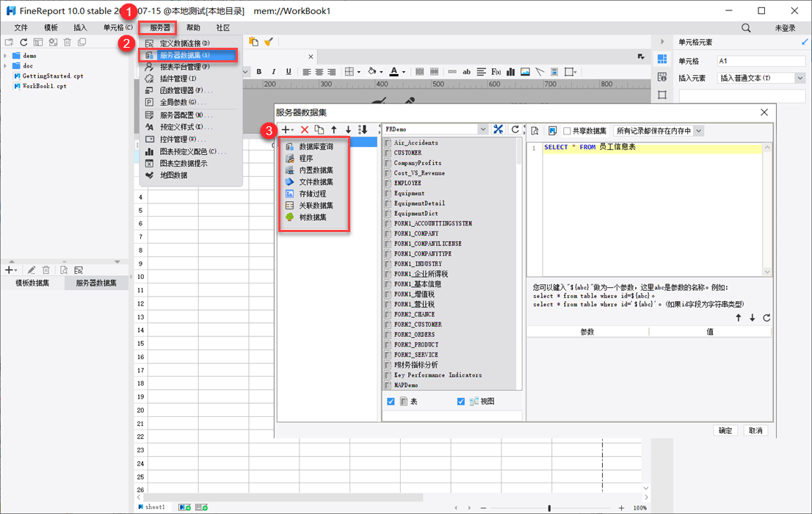The image size is (812, 514).
Task: Click fill color bucket swatch
Action: click(371, 71)
